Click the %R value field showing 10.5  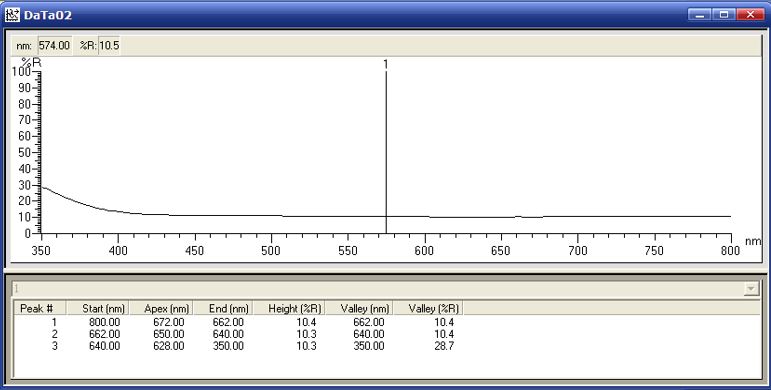point(109,46)
